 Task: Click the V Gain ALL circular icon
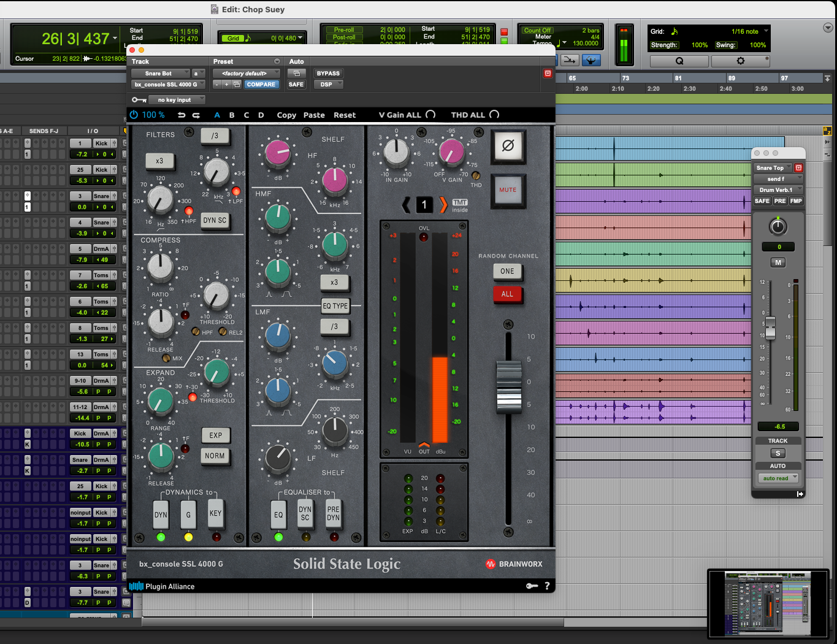click(430, 115)
